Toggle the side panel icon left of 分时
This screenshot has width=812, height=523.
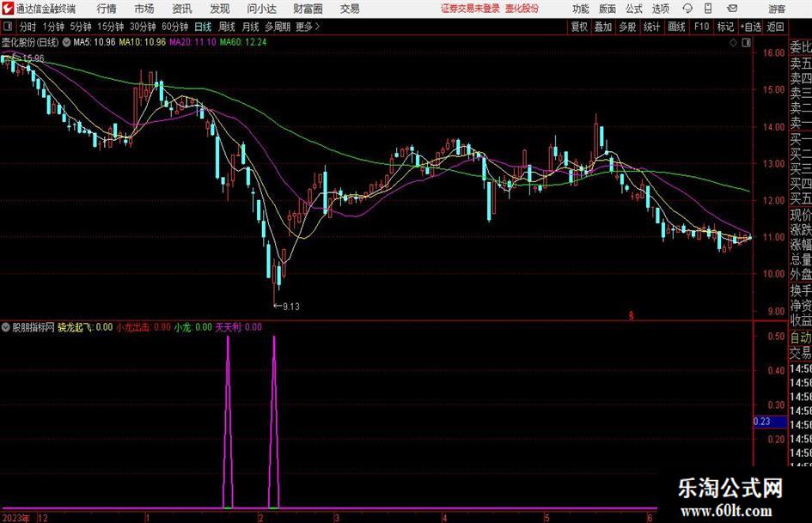7,27
